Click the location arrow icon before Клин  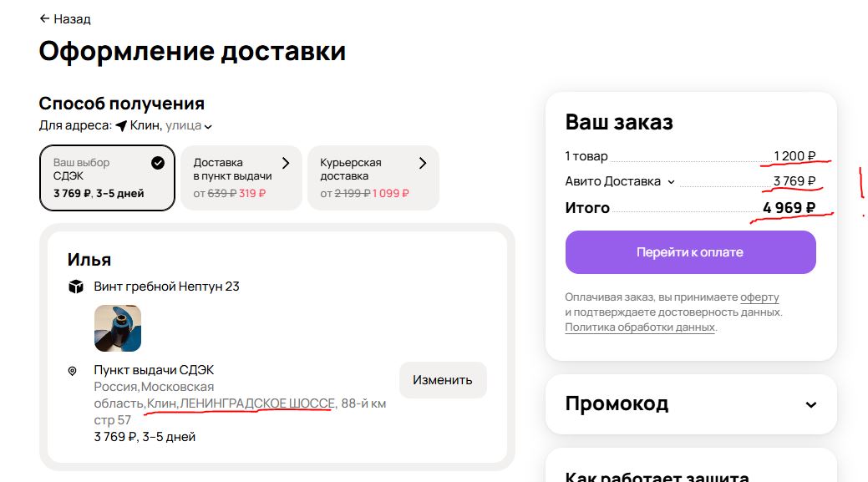coord(121,126)
